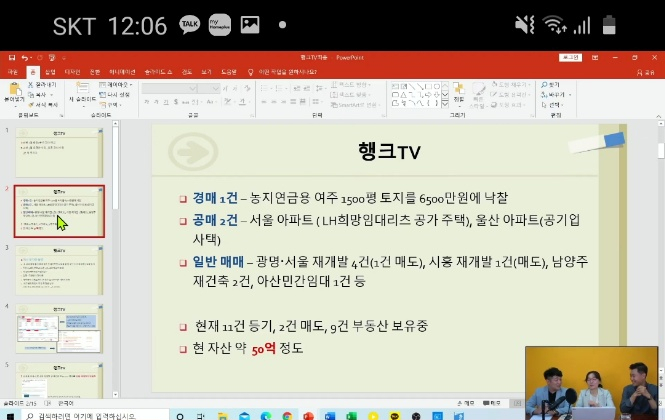Click the line spacing icon
665x420 pixels.
click(x=319, y=88)
